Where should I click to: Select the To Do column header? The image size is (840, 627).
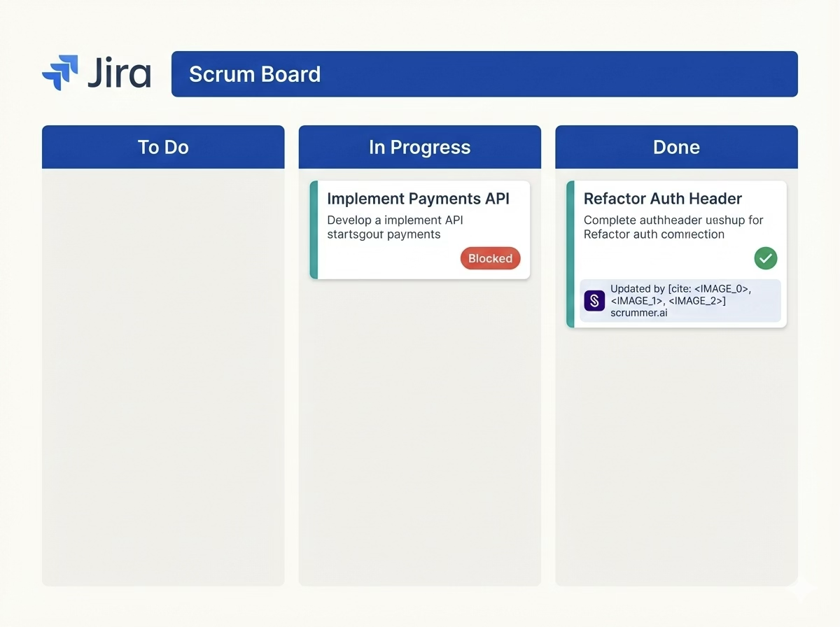163,147
